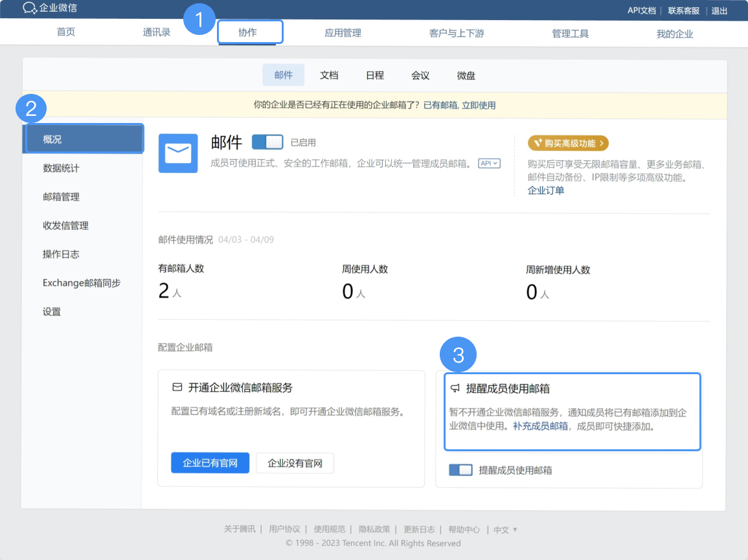Go to 收发信管理 in sidebar

pos(66,225)
